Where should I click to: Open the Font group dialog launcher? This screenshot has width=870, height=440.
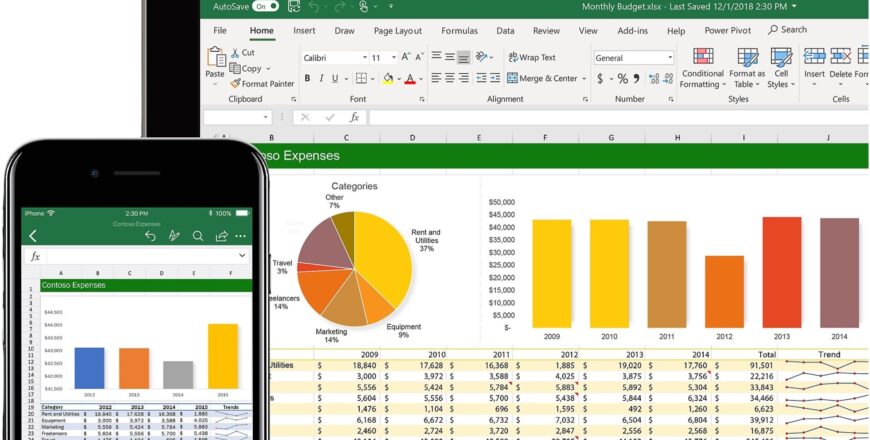[x=422, y=99]
